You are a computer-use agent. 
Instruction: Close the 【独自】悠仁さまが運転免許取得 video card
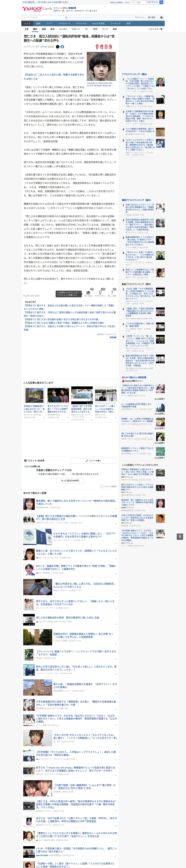point(92,420)
